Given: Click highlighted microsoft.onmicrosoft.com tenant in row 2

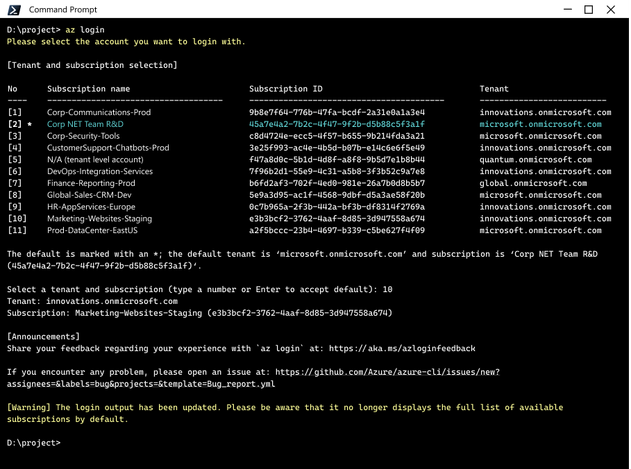Looking at the screenshot, I should click(x=540, y=124).
